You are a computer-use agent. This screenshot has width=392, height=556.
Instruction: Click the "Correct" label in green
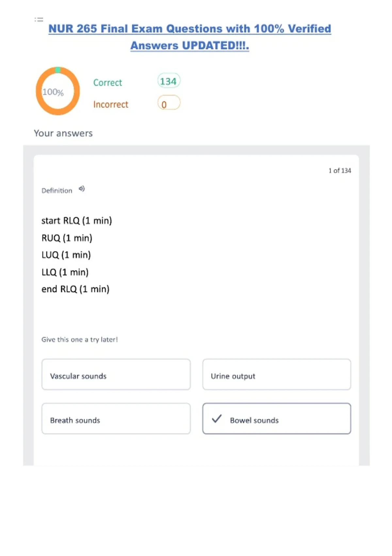[x=107, y=83]
